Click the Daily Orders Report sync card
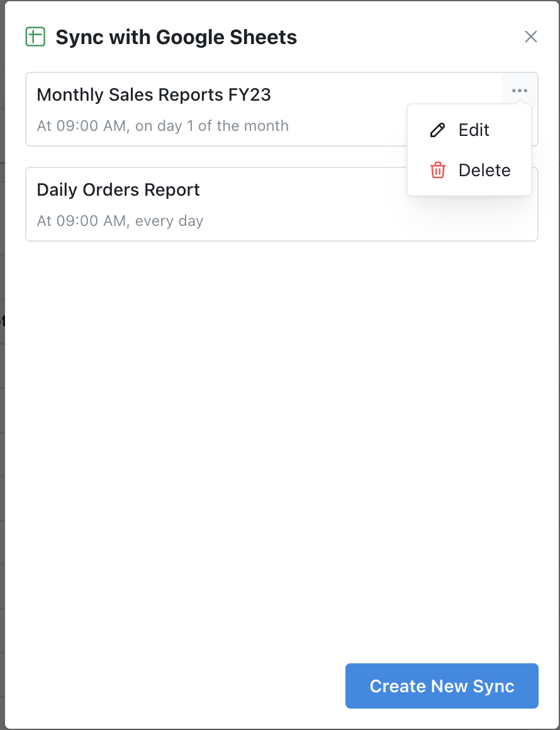This screenshot has width=560, height=730. click(282, 205)
